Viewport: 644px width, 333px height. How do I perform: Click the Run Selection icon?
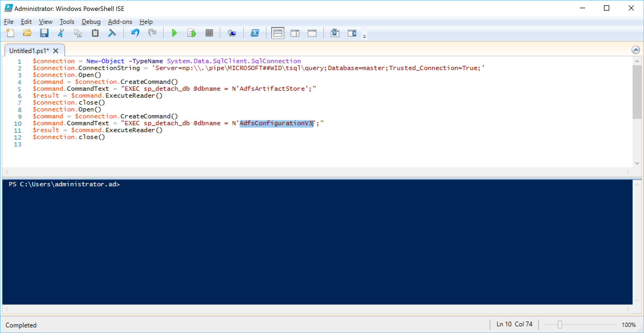(192, 33)
